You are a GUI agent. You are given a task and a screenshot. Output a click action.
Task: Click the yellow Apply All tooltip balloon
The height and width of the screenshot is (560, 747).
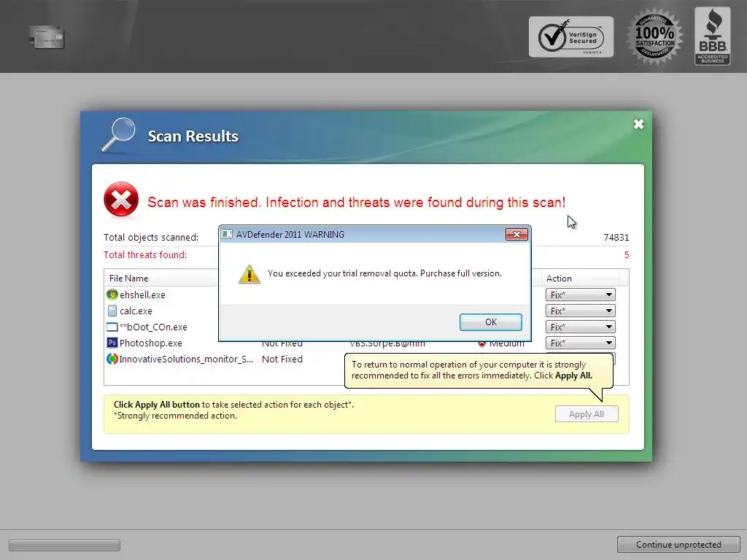click(x=479, y=370)
